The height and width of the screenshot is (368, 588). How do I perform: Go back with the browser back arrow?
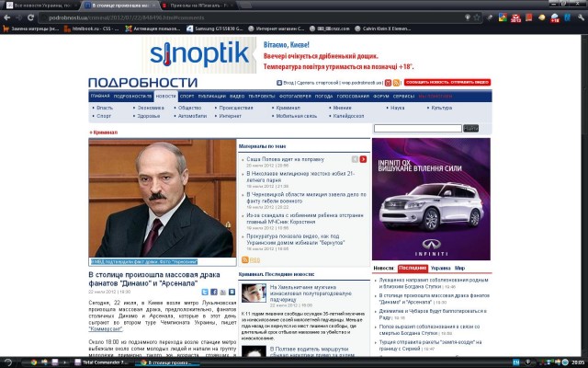[x=6, y=17]
